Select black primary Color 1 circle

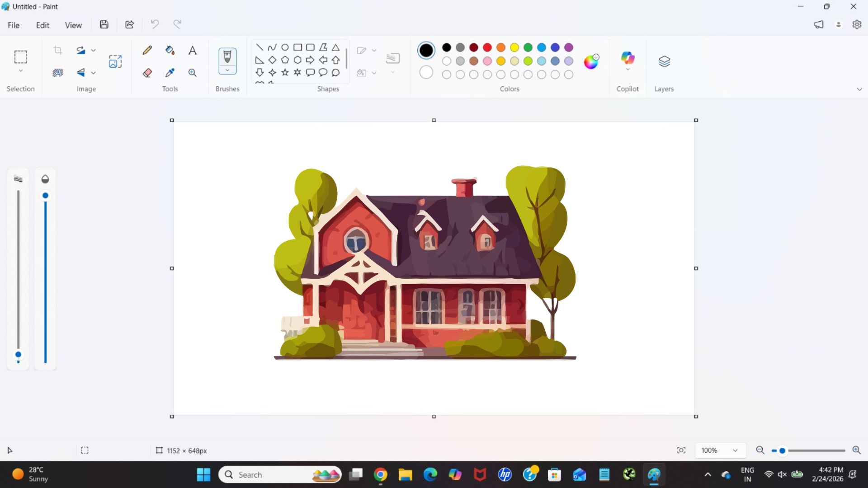coord(426,50)
